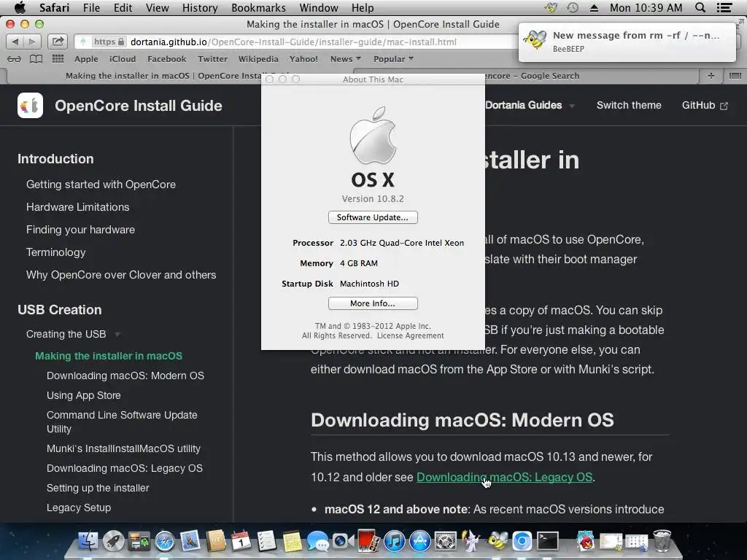Add a new tab with plus button

pos(711,76)
